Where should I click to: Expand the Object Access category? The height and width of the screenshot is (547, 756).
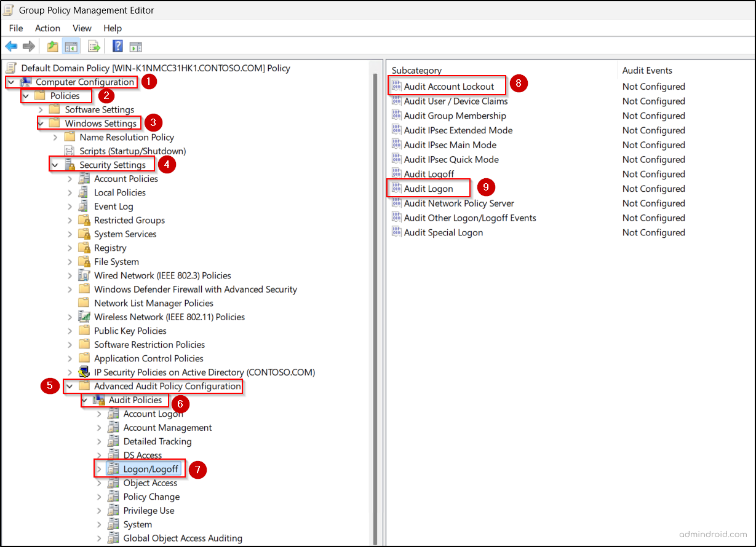click(x=98, y=482)
